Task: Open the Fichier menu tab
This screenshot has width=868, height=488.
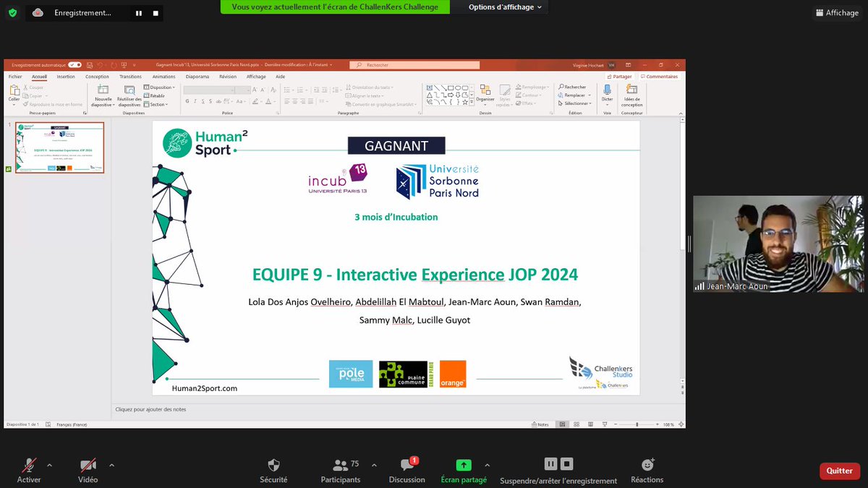Action: tap(15, 77)
